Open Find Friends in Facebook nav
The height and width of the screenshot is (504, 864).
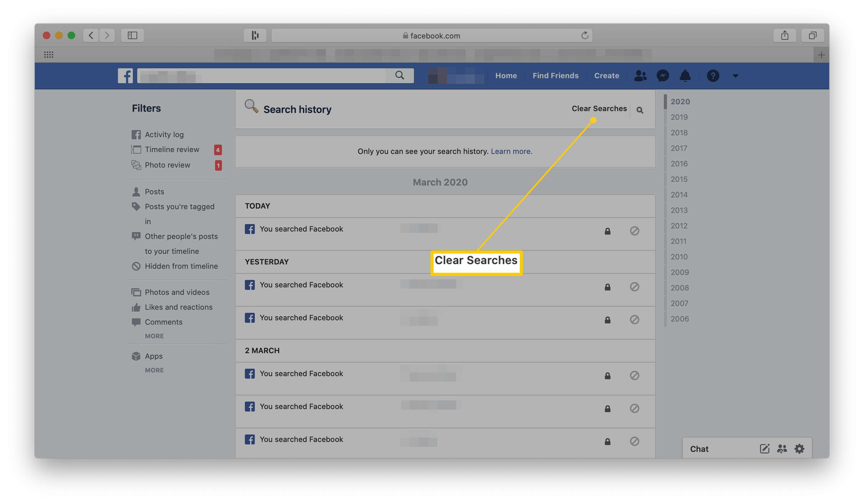(x=555, y=75)
